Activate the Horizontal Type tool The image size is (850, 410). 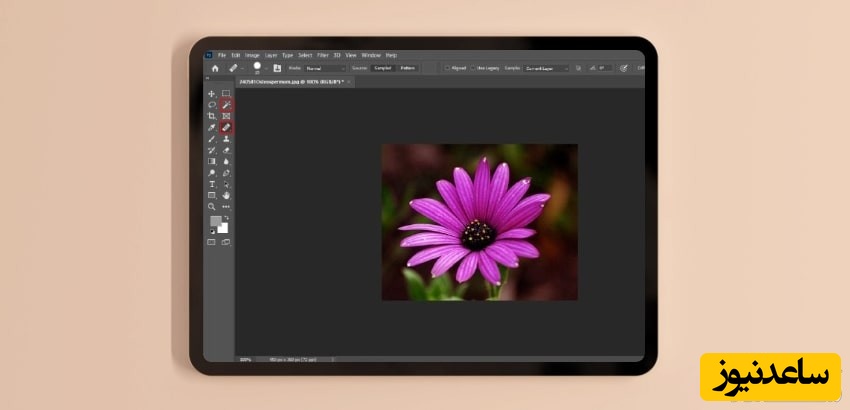[211, 184]
